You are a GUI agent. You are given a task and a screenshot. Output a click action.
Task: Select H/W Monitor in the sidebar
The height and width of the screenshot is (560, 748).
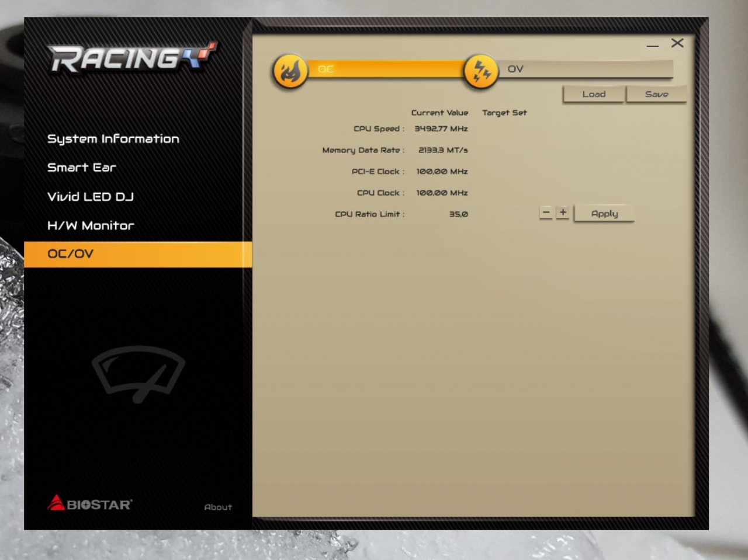tap(91, 225)
